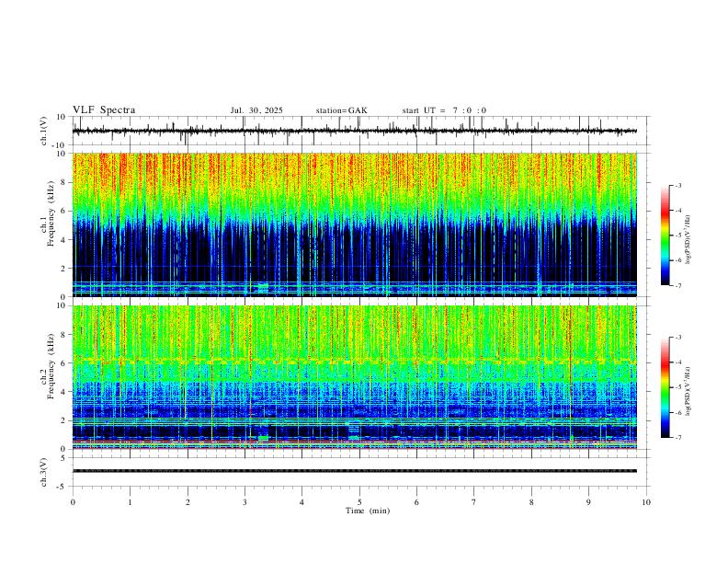728x563 pixels.
Task: Click time axis tick label '0'
Action: (x=73, y=502)
